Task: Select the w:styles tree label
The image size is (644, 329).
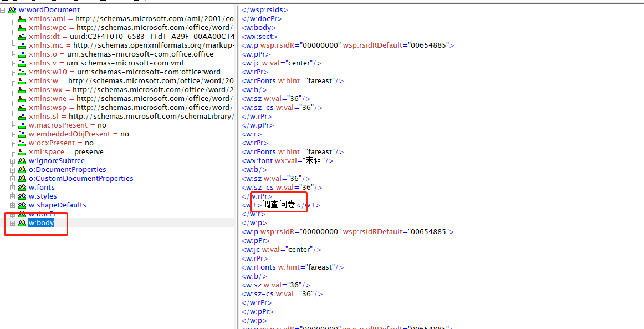Action: 43,196
